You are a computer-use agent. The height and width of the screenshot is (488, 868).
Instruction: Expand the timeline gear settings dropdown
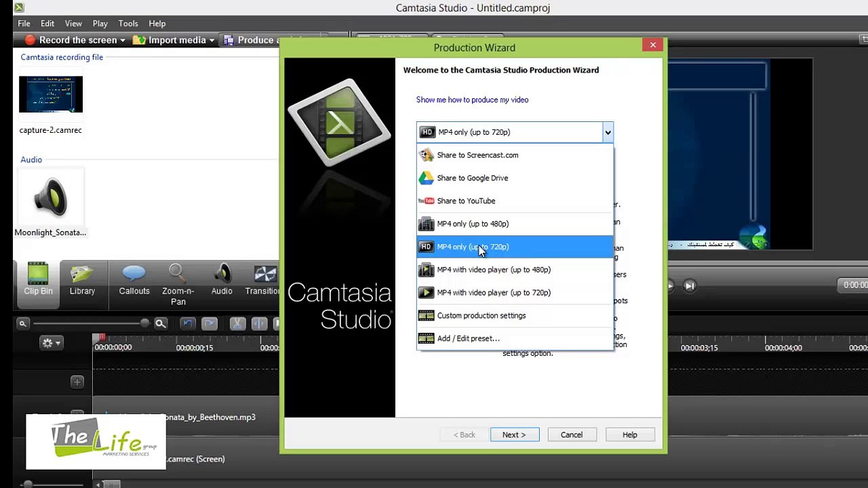[51, 343]
